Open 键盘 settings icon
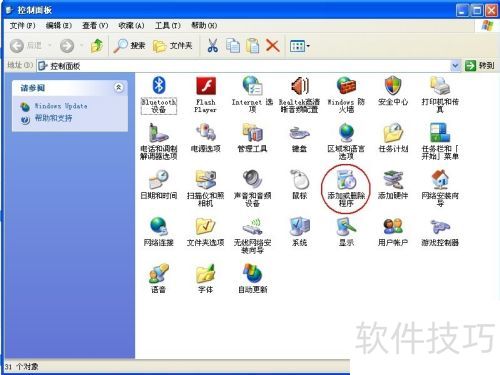This screenshot has width=500, height=375. point(299,138)
